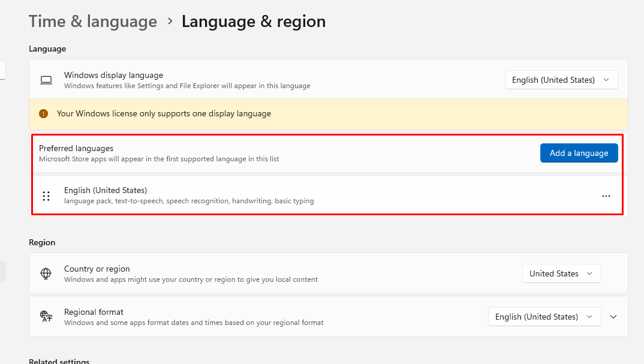Open the three-dot menu for English (United States)
This screenshot has width=644, height=364.
click(606, 195)
